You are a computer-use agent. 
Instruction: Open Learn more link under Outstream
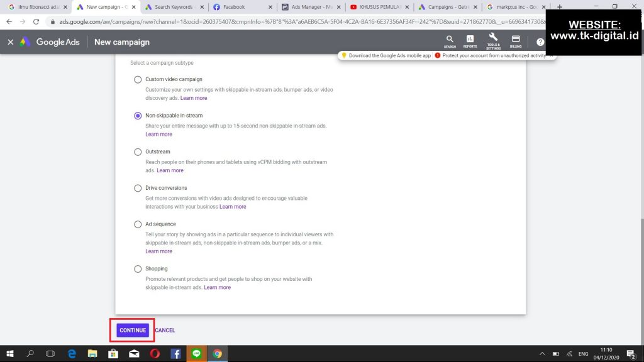click(x=170, y=170)
